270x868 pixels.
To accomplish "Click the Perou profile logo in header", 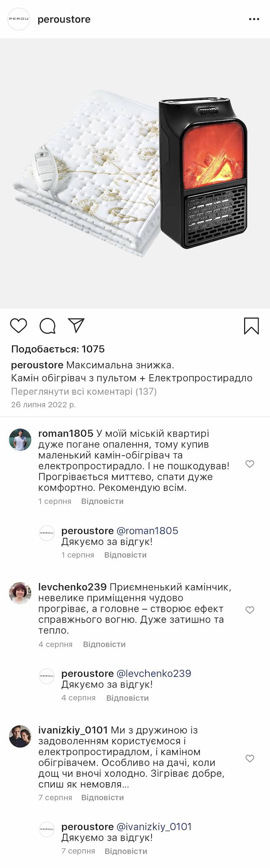I will [19, 19].
